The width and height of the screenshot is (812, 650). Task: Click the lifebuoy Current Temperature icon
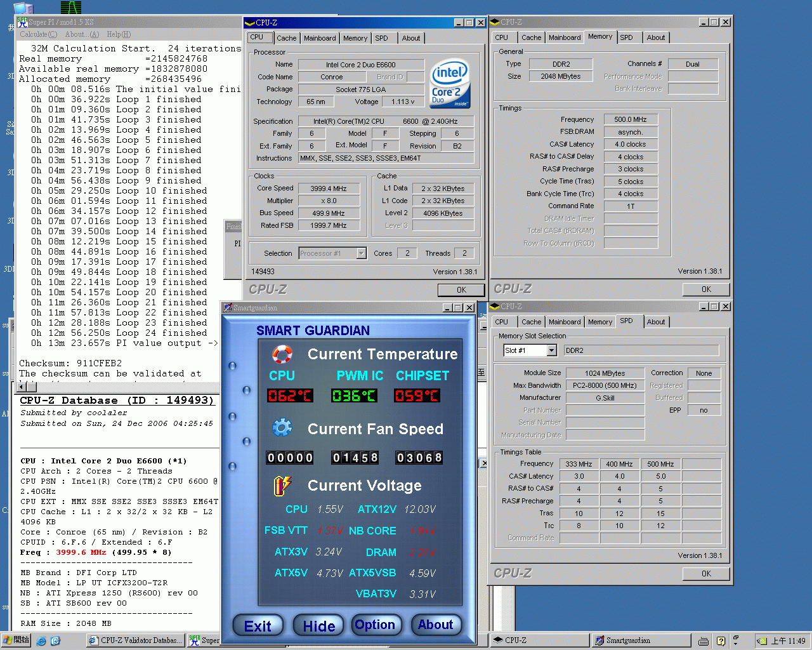(x=282, y=354)
